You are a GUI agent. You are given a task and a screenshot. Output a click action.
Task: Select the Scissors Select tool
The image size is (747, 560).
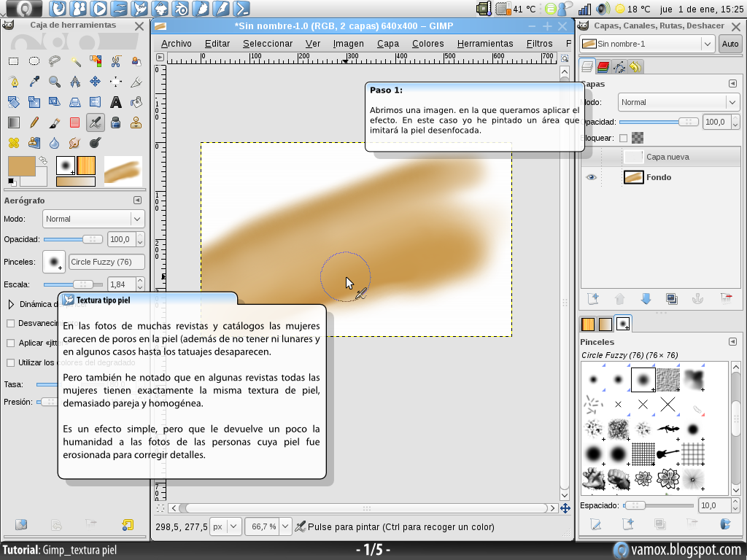pos(116,61)
